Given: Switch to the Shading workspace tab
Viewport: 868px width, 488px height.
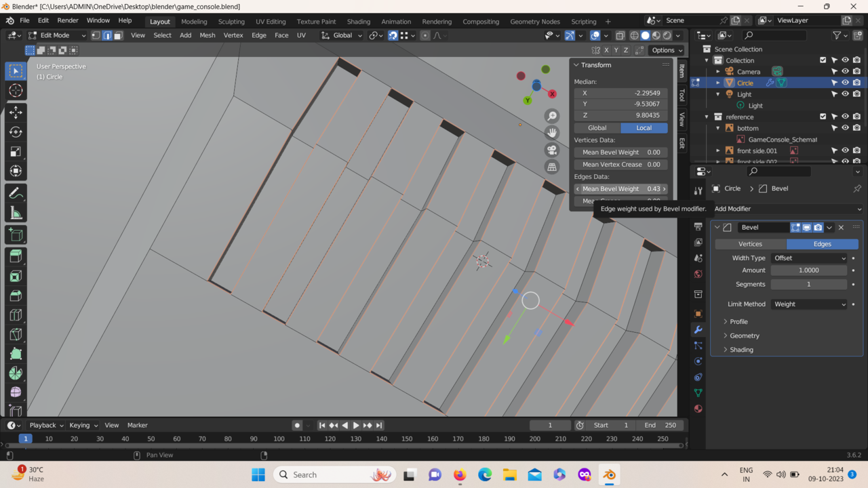Looking at the screenshot, I should coord(359,22).
